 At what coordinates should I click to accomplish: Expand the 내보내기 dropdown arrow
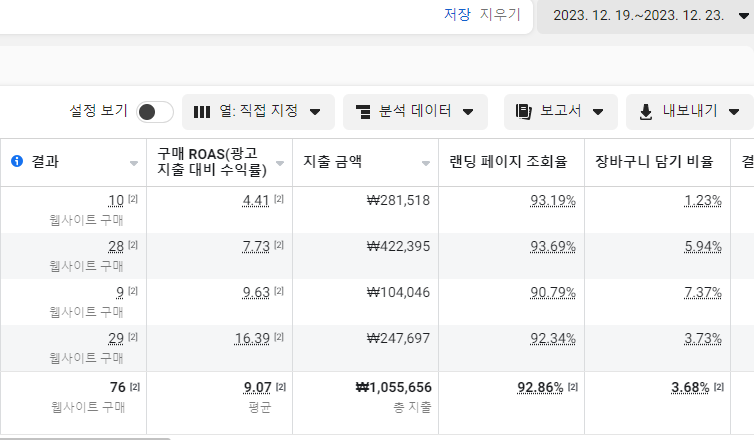(x=734, y=112)
